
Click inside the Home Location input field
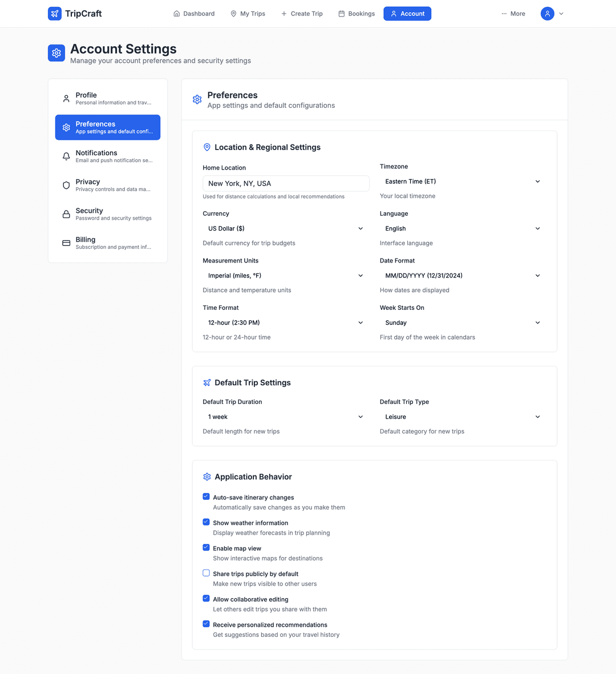[286, 183]
